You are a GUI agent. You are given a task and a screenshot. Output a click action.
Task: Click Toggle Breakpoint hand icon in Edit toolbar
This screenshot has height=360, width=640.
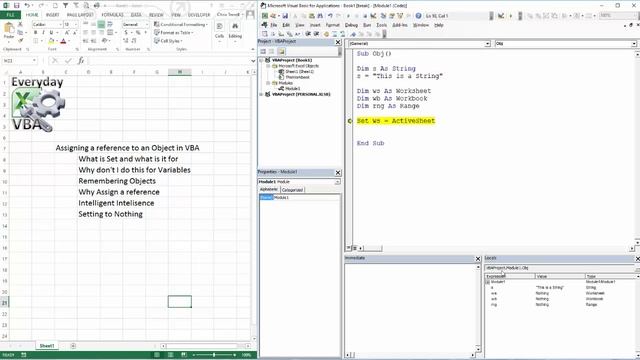point(326,34)
